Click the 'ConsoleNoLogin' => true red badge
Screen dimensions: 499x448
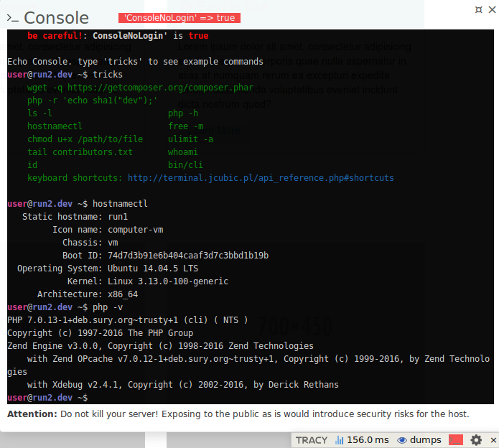[x=179, y=18]
